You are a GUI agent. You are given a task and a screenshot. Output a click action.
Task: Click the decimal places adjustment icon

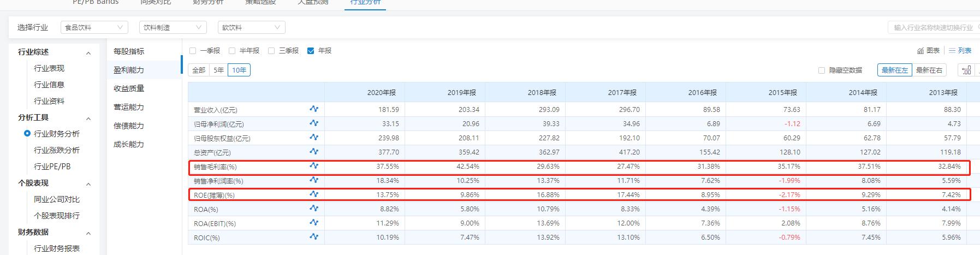click(967, 70)
